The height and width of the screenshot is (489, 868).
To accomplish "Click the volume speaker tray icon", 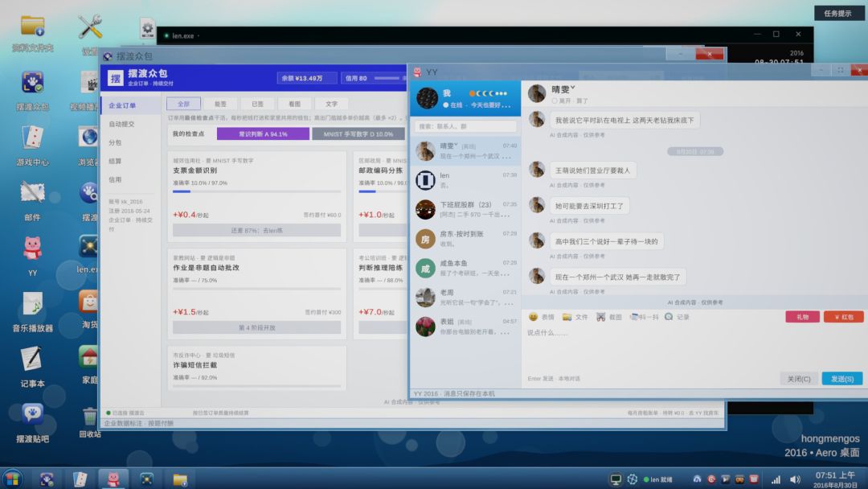I will pos(795,479).
